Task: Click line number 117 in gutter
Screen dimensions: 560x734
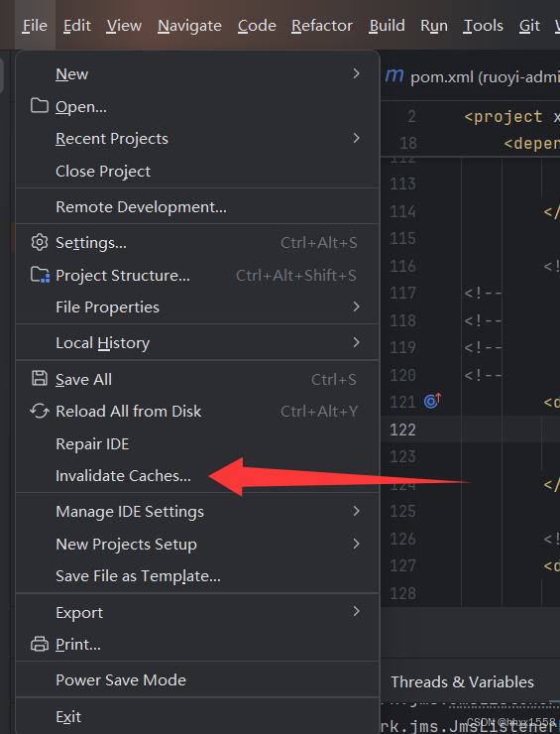Action: pos(402,293)
